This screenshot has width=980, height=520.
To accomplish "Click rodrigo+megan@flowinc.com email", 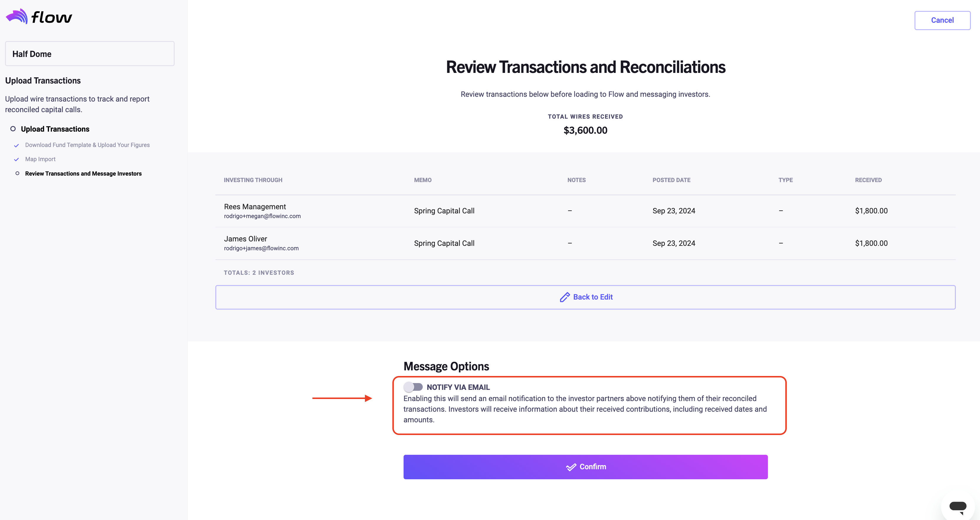I will 262,216.
